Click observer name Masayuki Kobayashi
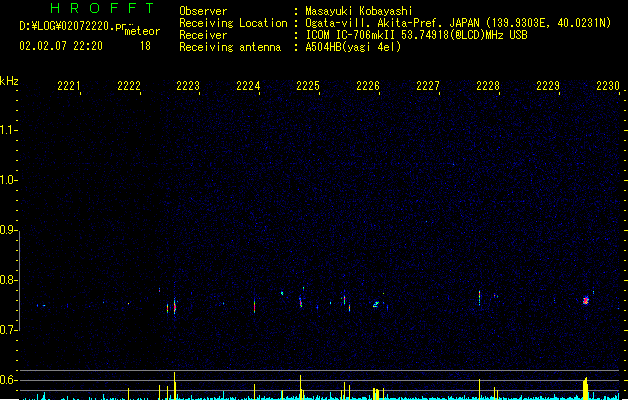The width and height of the screenshot is (629, 400). tap(359, 11)
